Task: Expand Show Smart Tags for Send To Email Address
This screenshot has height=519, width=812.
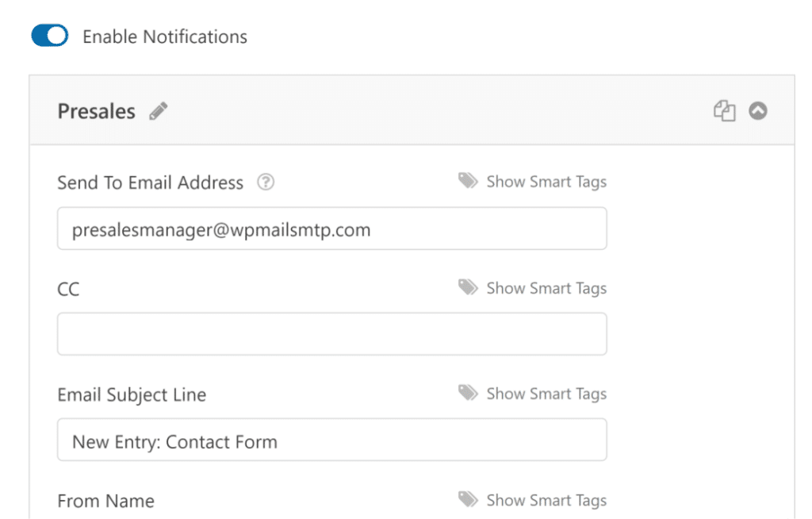Action: [x=546, y=182]
